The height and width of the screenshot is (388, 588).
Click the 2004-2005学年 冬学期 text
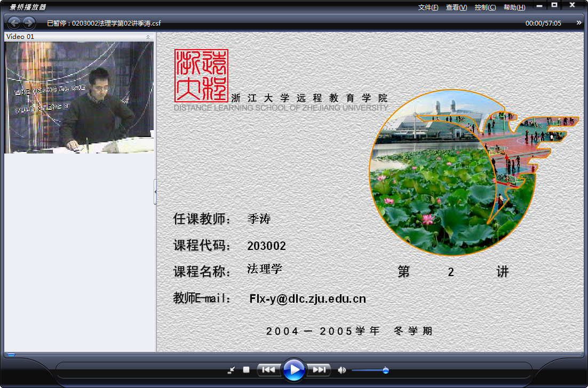pos(349,331)
